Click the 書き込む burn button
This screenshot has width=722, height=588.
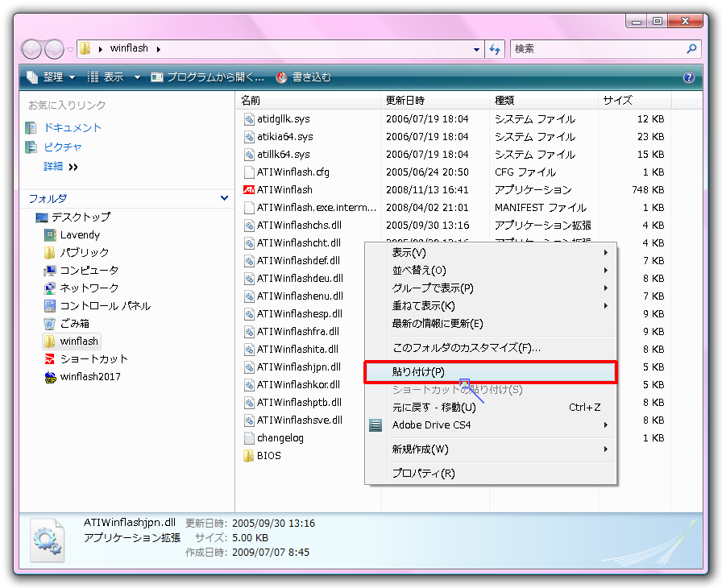click(304, 77)
